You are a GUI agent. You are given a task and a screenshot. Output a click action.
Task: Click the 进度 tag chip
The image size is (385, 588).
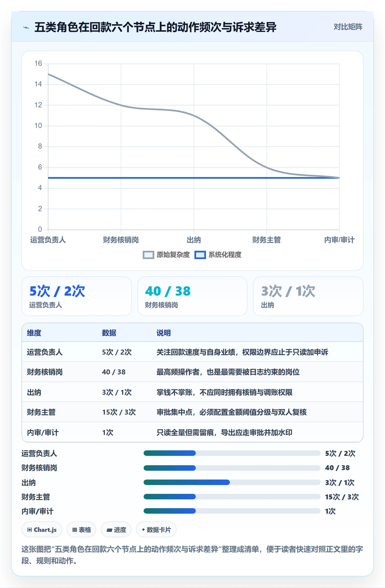click(x=116, y=530)
